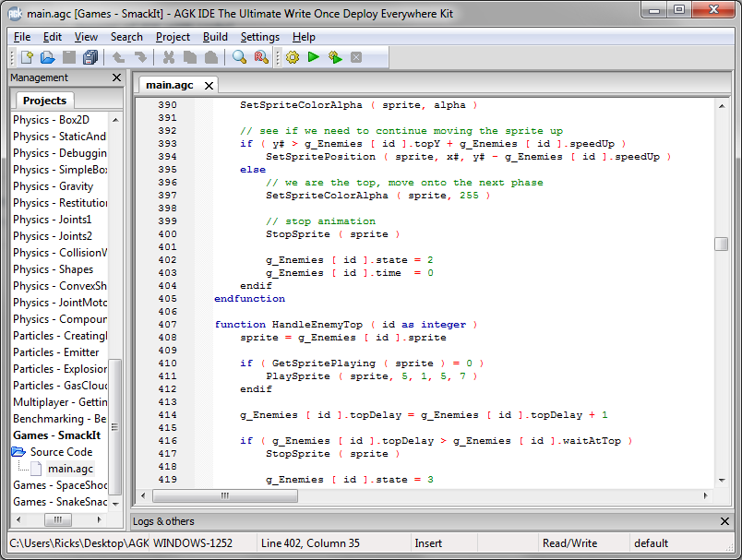
Task: Select the Physics - Joints1 project
Action: tap(52, 220)
